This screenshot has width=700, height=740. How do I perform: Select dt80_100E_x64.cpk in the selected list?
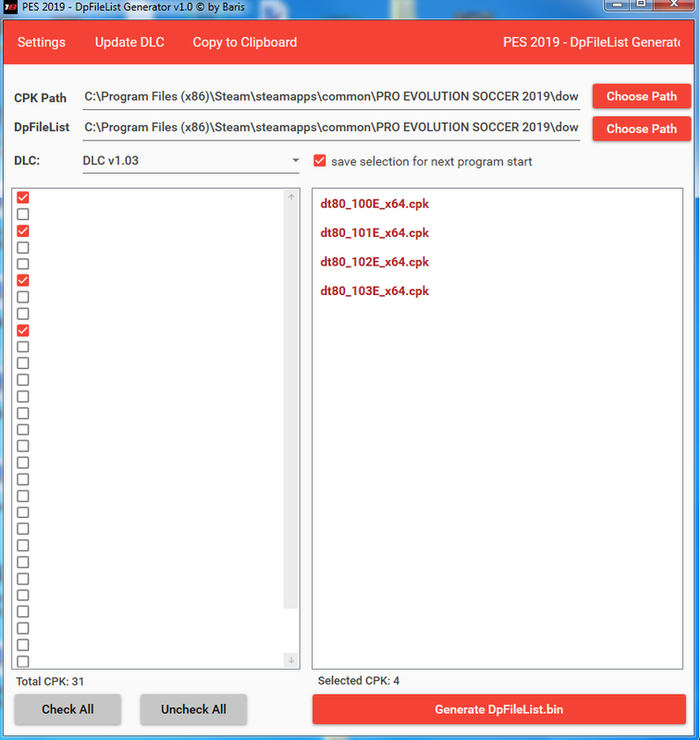(375, 203)
